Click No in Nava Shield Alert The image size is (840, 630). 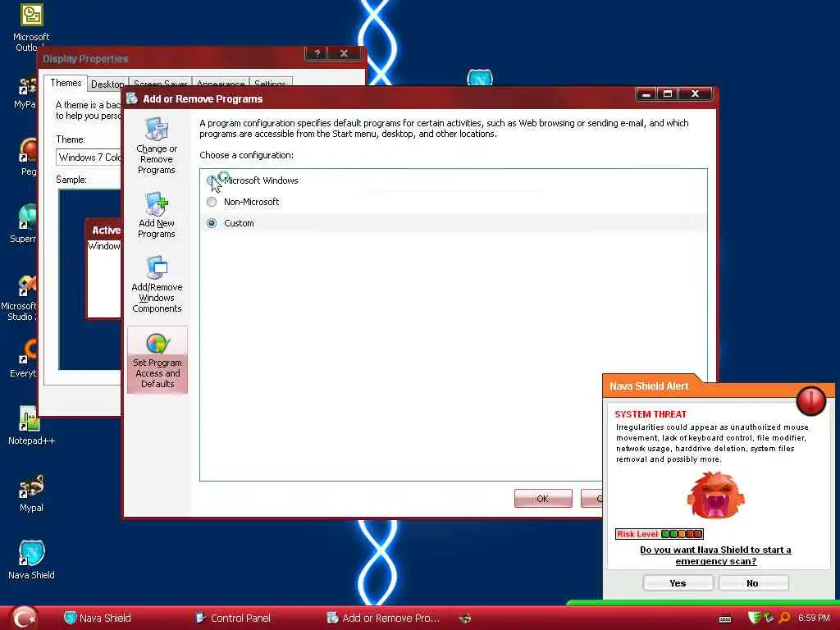753,583
